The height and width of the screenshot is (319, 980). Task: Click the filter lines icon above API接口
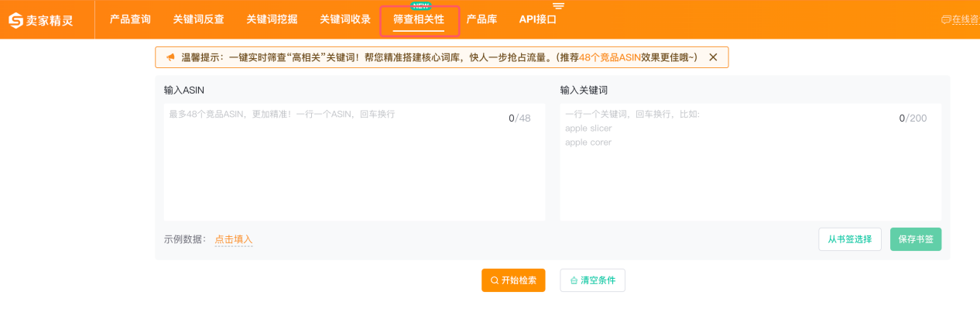coord(558,6)
